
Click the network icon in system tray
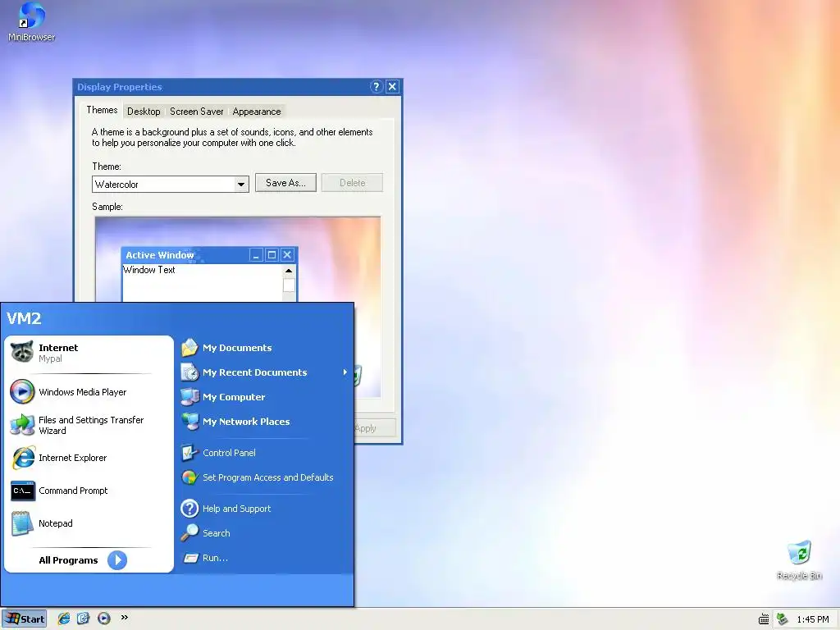pyautogui.click(x=782, y=619)
